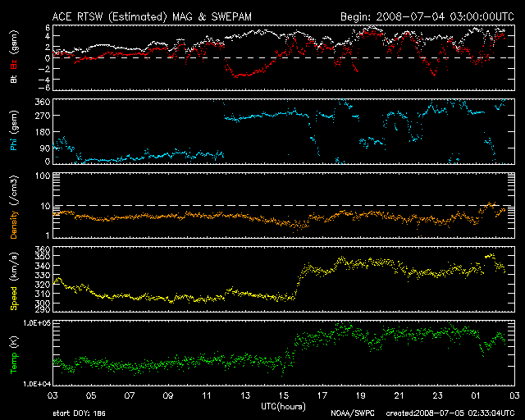Select the 'Bt Bz (gsm)' axis label
The image size is (525, 420).
(14, 57)
